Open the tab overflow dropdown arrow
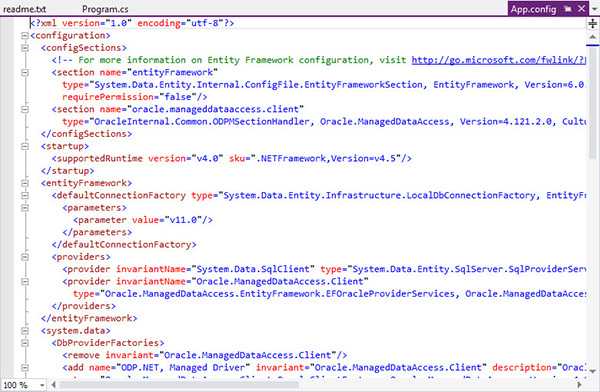This screenshot has height=392, width=600. [x=594, y=10]
